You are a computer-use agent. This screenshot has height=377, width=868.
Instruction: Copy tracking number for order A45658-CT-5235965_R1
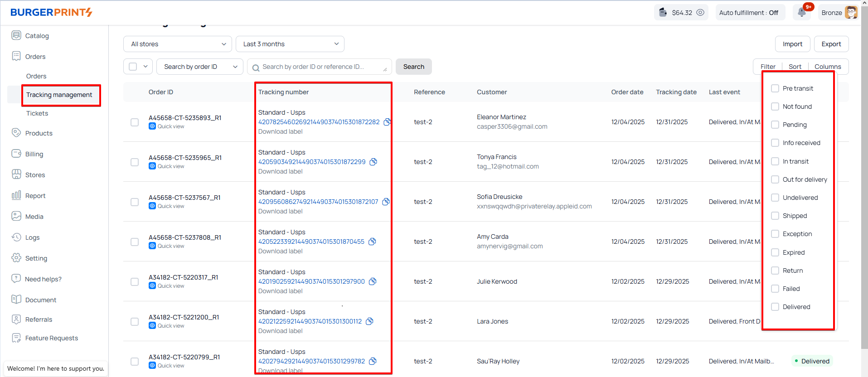373,162
